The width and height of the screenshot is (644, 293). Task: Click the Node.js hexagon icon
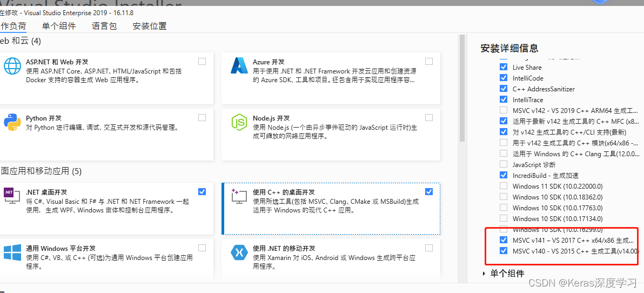(x=239, y=122)
